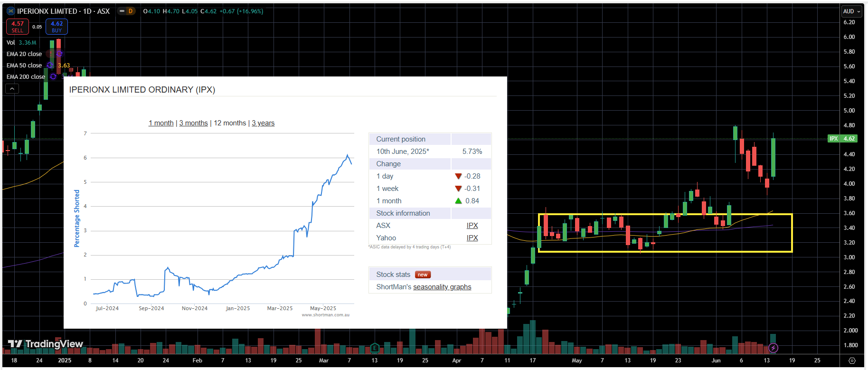Click the 1.800 price scale label

click(x=850, y=345)
